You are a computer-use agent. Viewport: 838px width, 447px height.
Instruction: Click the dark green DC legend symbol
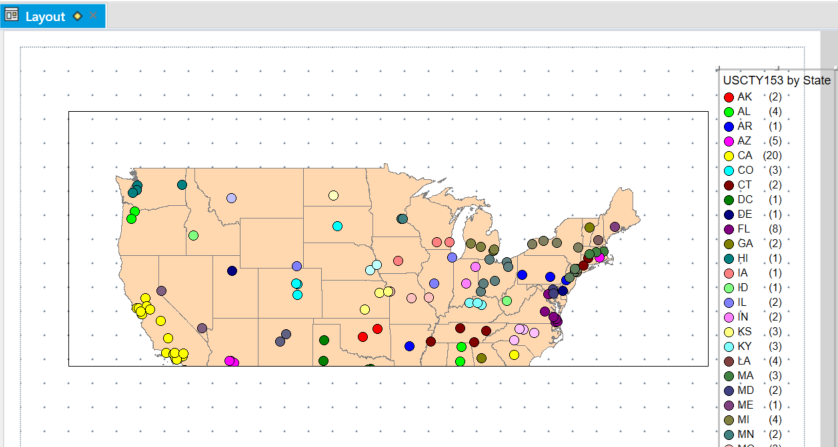[x=729, y=200]
